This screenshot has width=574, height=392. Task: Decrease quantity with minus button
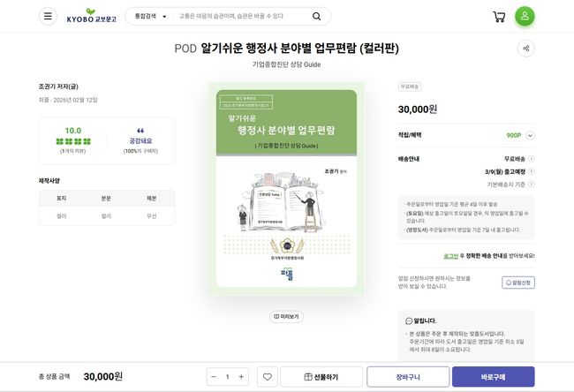(214, 377)
